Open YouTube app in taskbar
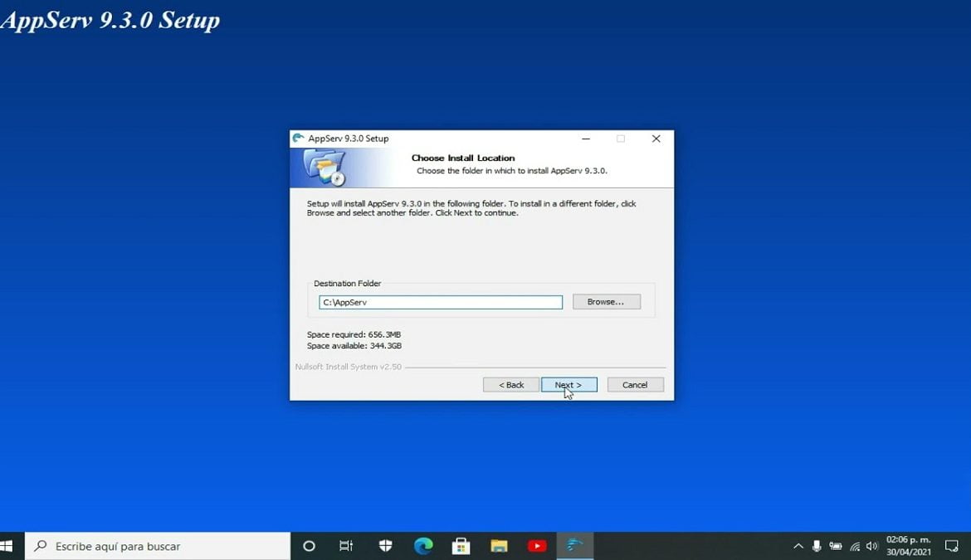This screenshot has height=560, width=971. tap(537, 546)
